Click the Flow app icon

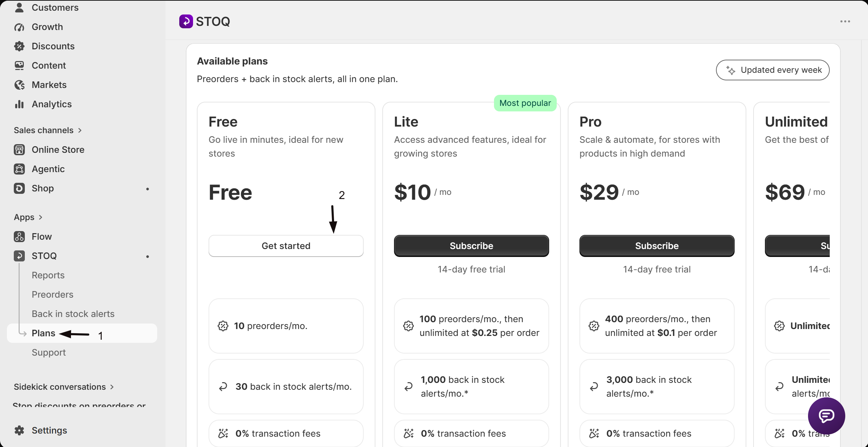19,237
